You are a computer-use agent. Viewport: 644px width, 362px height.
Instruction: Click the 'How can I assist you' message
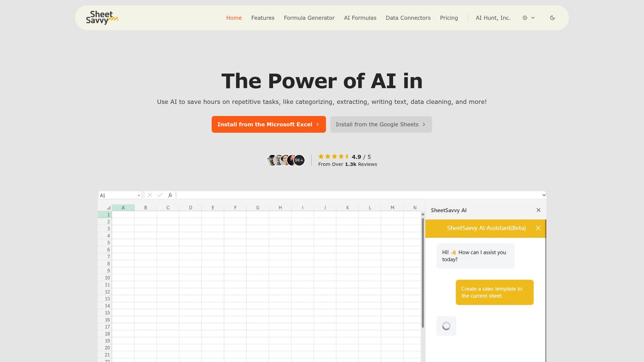[475, 256]
